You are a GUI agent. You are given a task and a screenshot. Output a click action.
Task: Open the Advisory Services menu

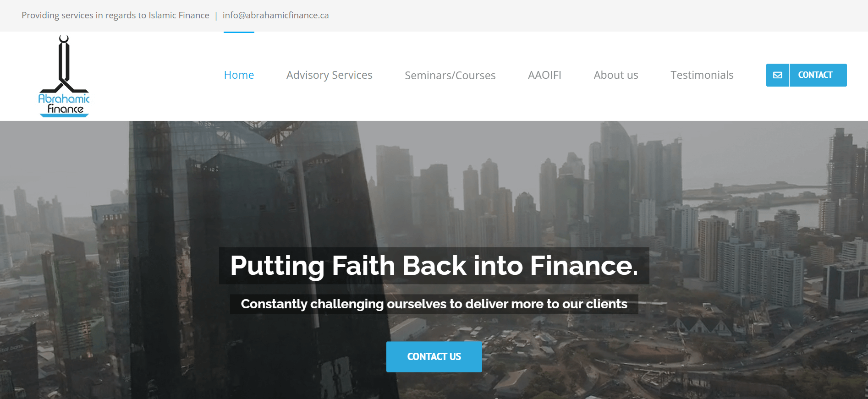329,75
